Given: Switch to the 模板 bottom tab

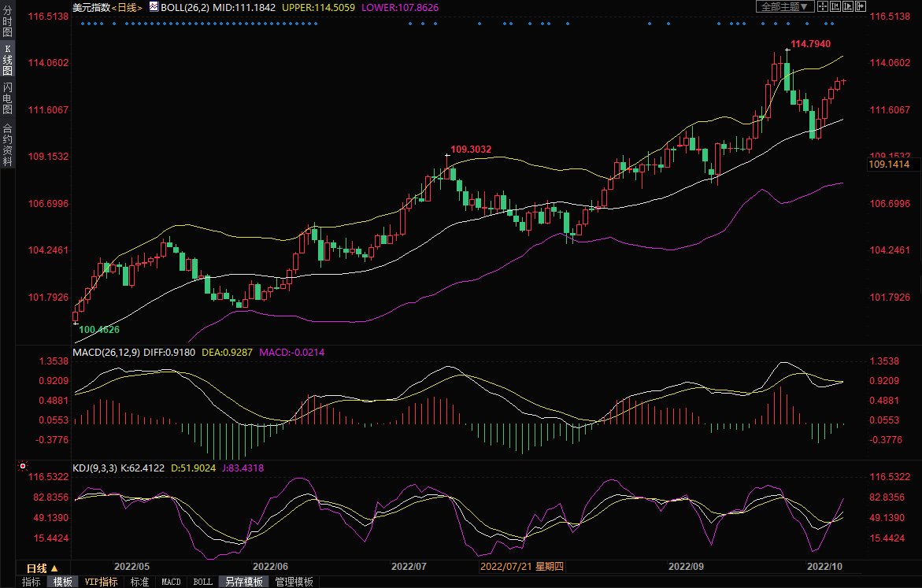Looking at the screenshot, I should point(63,582).
